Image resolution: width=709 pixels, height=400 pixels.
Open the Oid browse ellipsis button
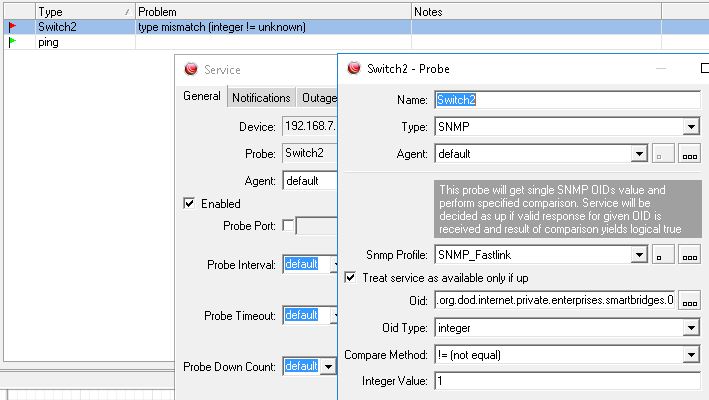pos(690,301)
